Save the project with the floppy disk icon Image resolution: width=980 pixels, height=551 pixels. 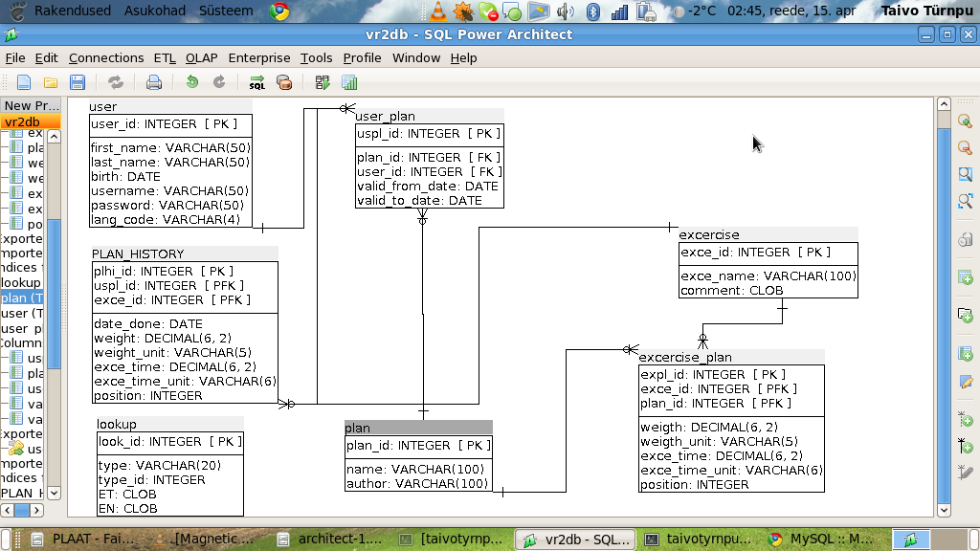pos(78,82)
